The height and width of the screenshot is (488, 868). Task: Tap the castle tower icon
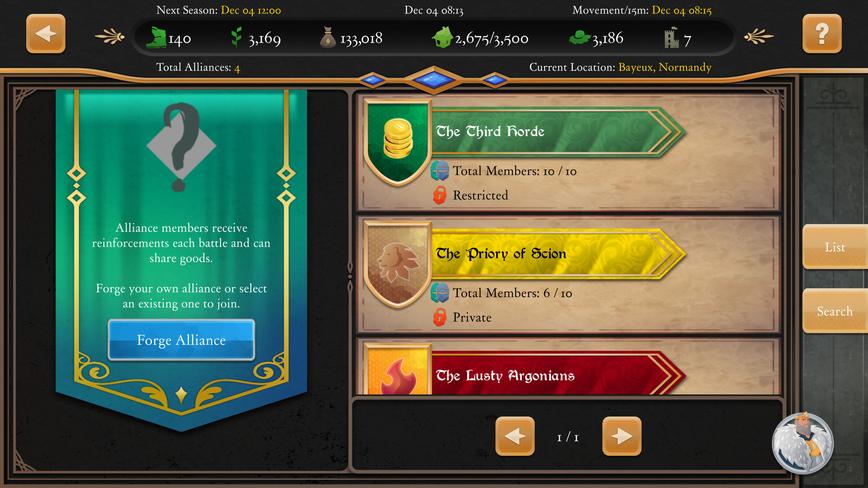[672, 38]
